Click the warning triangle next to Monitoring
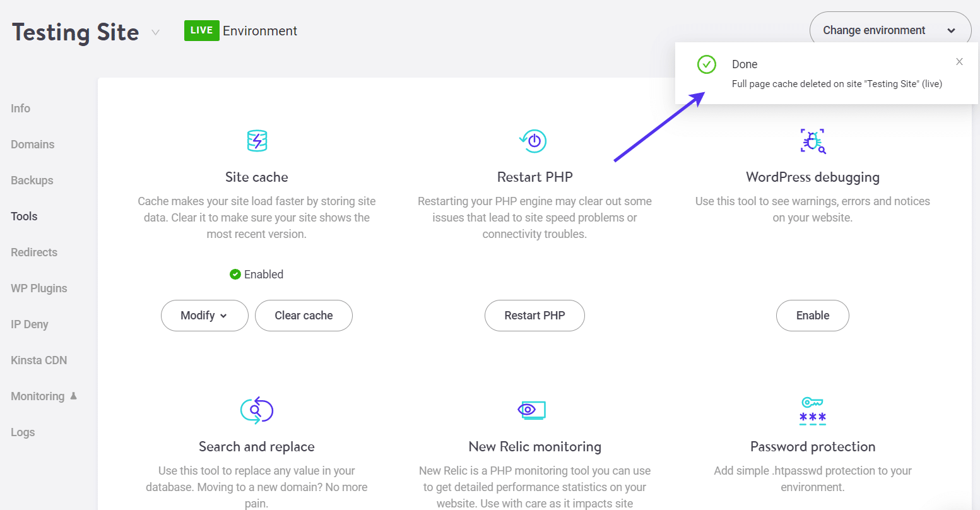The image size is (980, 510). tap(73, 396)
